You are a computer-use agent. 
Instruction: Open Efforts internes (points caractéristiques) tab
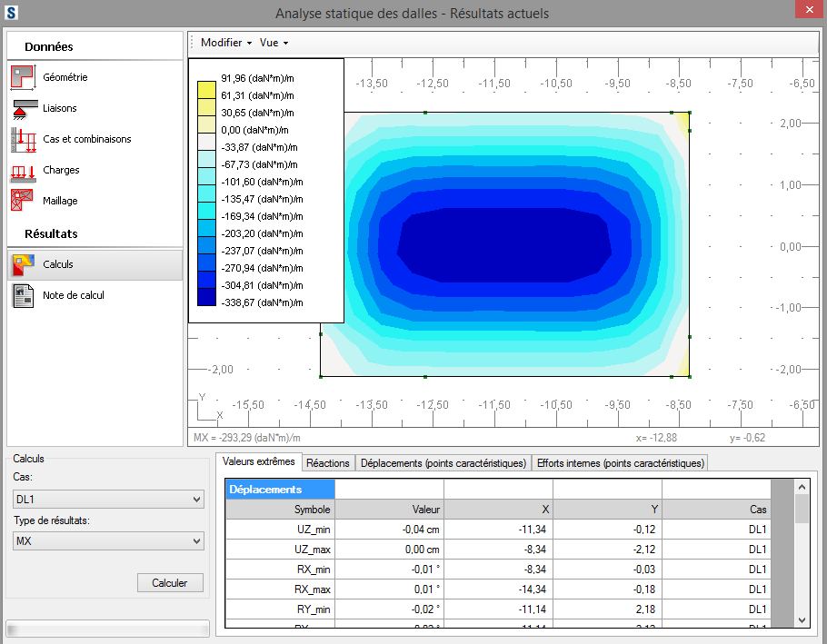click(621, 463)
